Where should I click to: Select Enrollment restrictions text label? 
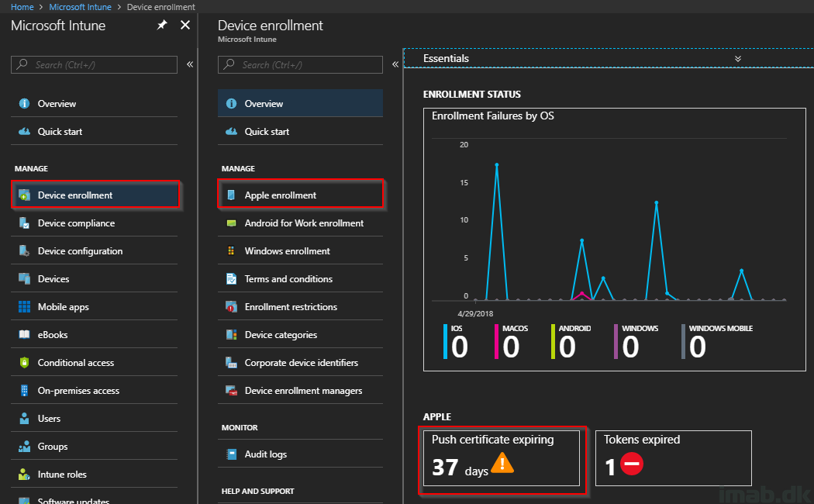291,307
